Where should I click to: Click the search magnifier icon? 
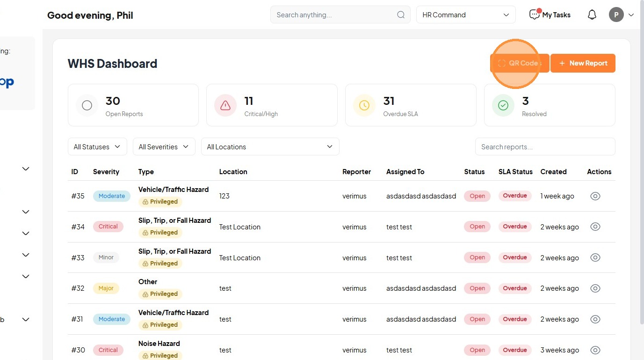tap(401, 15)
